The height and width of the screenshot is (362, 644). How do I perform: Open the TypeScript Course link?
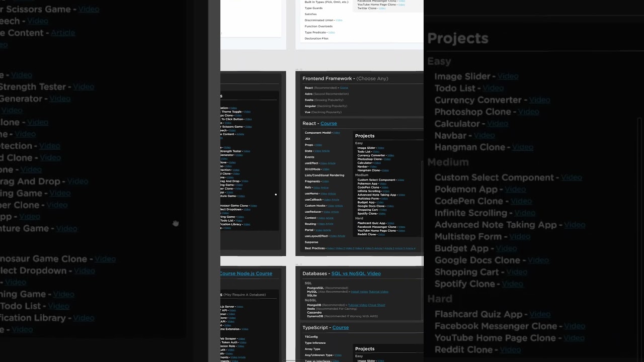coord(341,327)
